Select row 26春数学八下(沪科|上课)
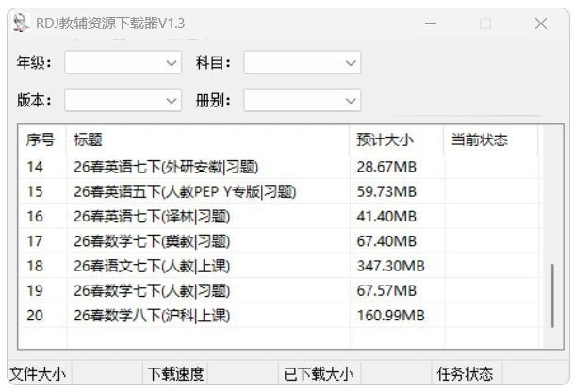 coord(279,315)
